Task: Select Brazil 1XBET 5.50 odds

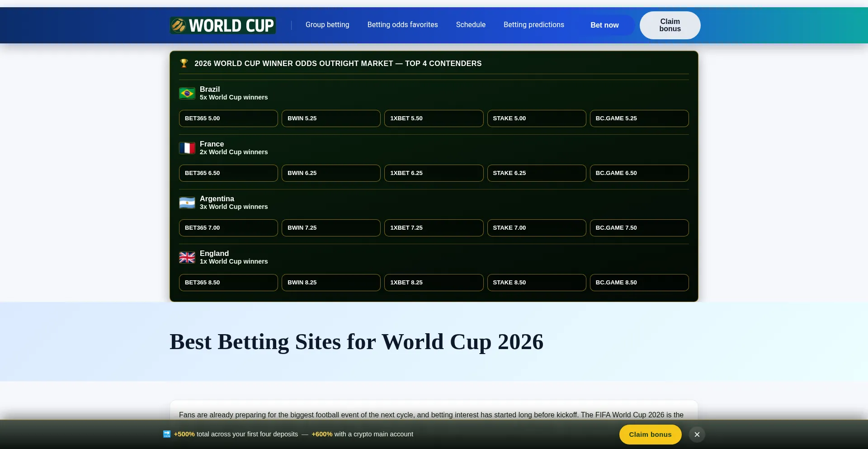Action: point(434,118)
